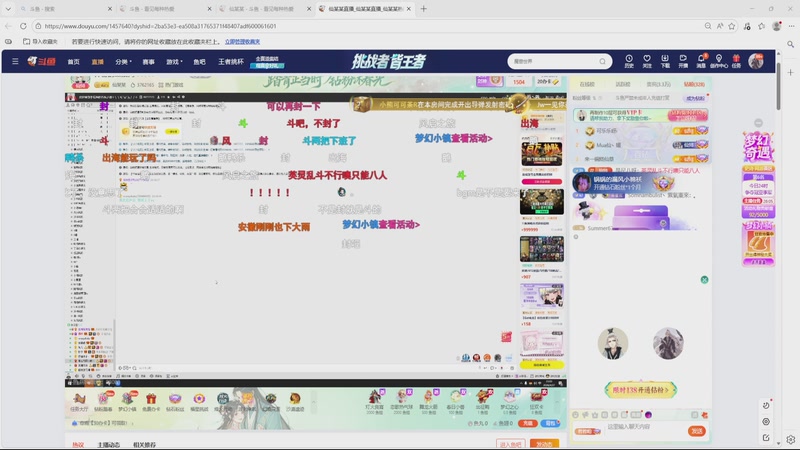Expand the 分类 dropdown
Viewport: 800px width, 450px height.
coord(123,62)
